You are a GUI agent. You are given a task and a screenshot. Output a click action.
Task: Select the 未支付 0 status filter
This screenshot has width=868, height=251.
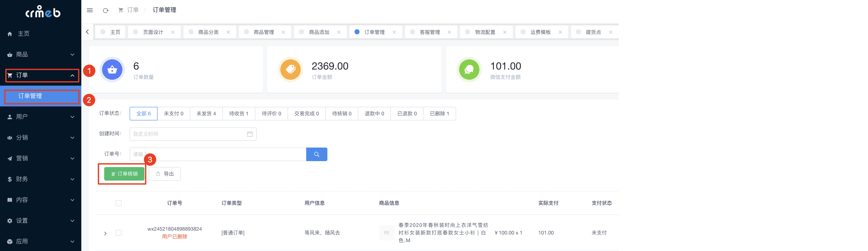173,114
